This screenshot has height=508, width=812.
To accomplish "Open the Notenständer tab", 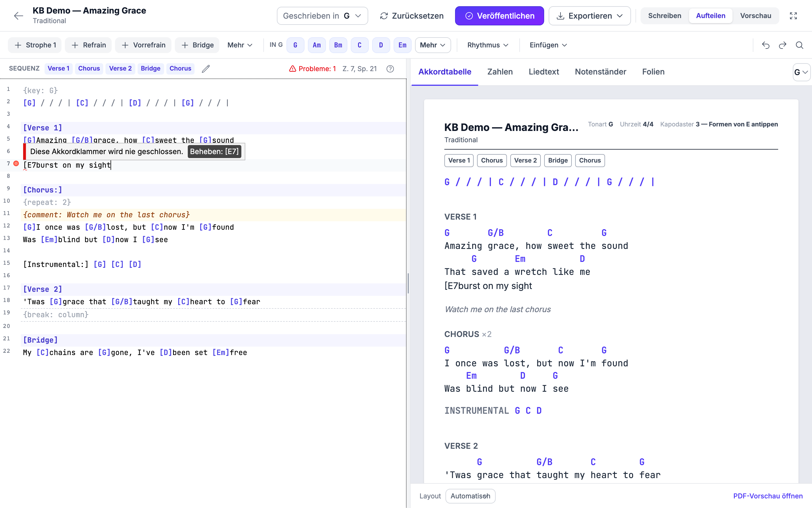I will (x=600, y=72).
